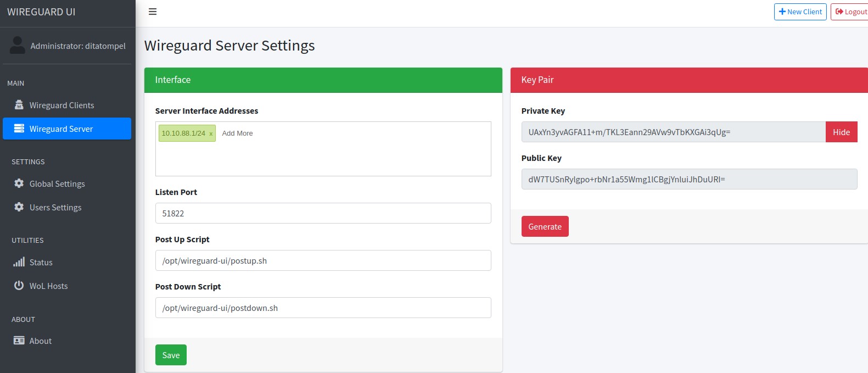Click the Private Key field
Screen dimensions: 868x373
click(x=674, y=132)
